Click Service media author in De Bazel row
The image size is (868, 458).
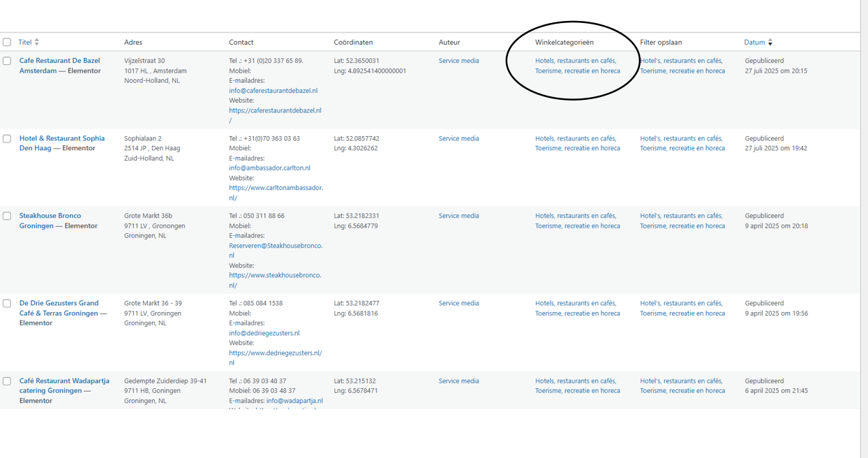(458, 61)
